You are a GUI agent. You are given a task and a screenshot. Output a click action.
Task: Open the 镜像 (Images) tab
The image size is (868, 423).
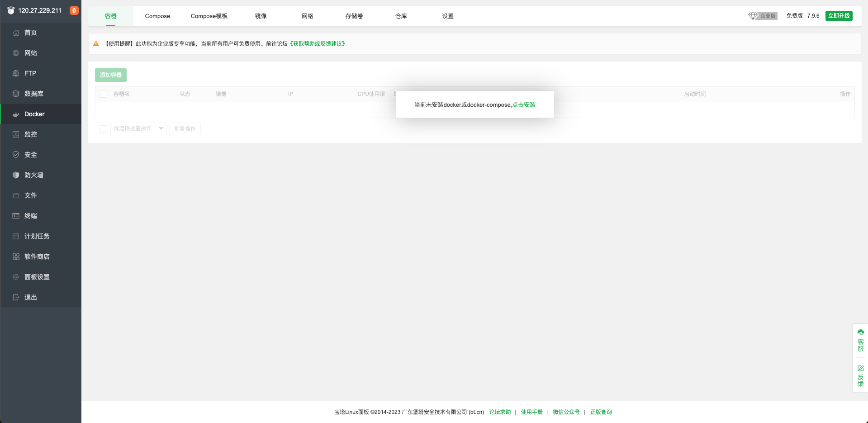[x=261, y=16]
